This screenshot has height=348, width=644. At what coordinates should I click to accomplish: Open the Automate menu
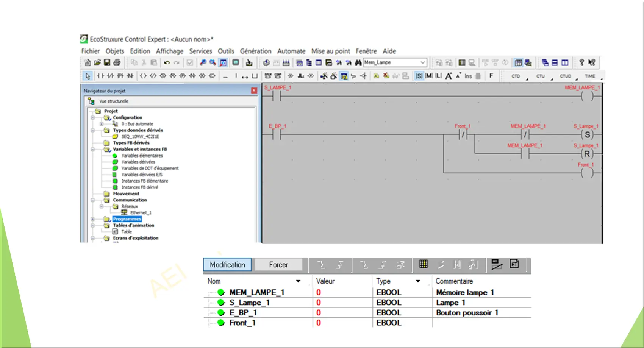[x=291, y=51]
